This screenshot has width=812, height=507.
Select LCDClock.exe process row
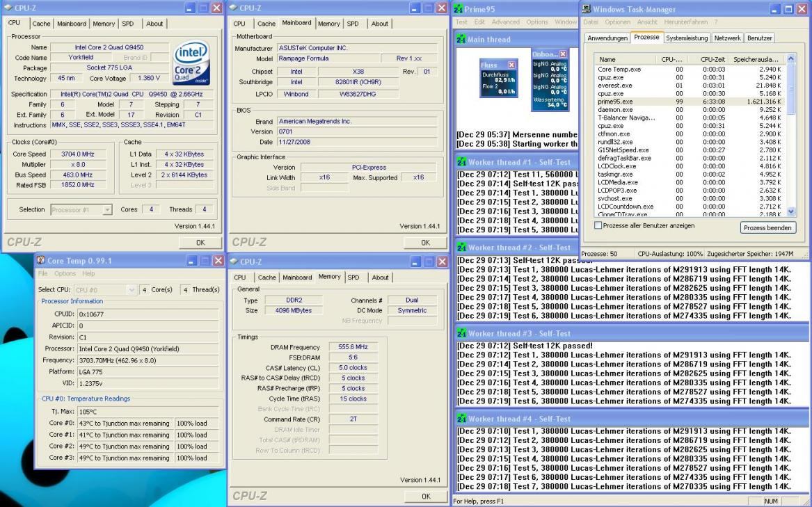[690, 166]
